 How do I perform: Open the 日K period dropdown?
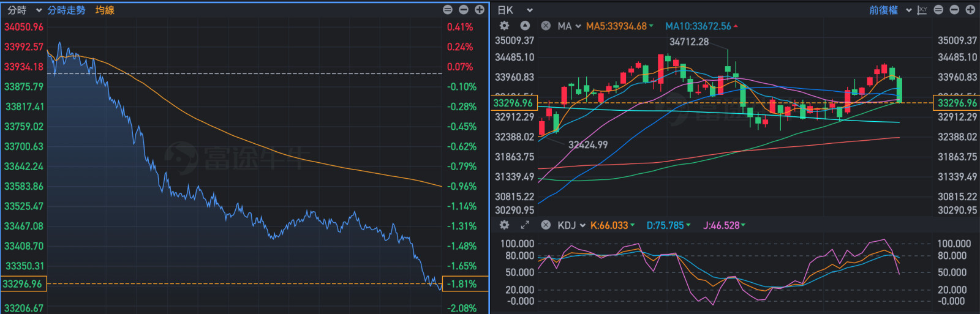point(514,10)
